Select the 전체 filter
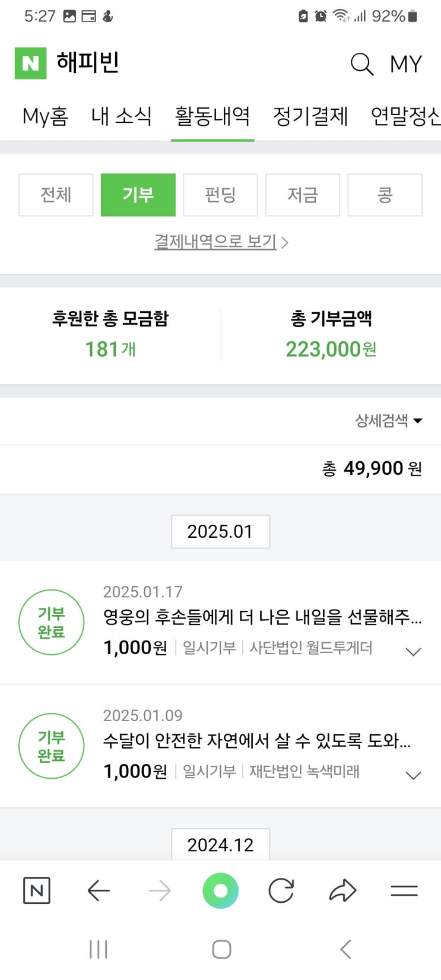This screenshot has width=441, height=980. coord(56,195)
